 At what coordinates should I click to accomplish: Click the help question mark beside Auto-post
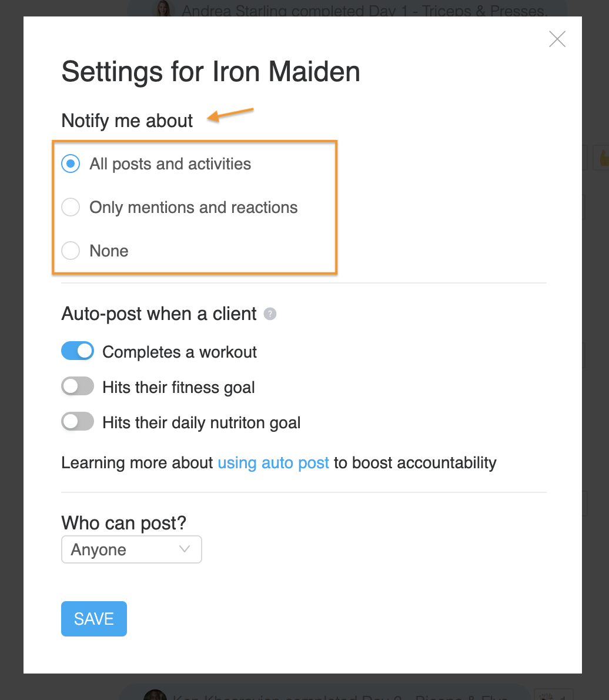point(270,314)
